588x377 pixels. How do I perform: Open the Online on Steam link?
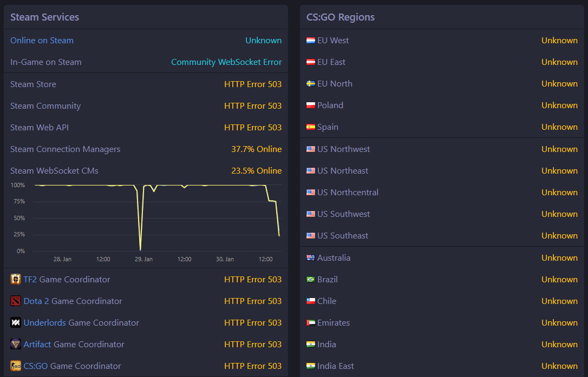[x=42, y=40]
